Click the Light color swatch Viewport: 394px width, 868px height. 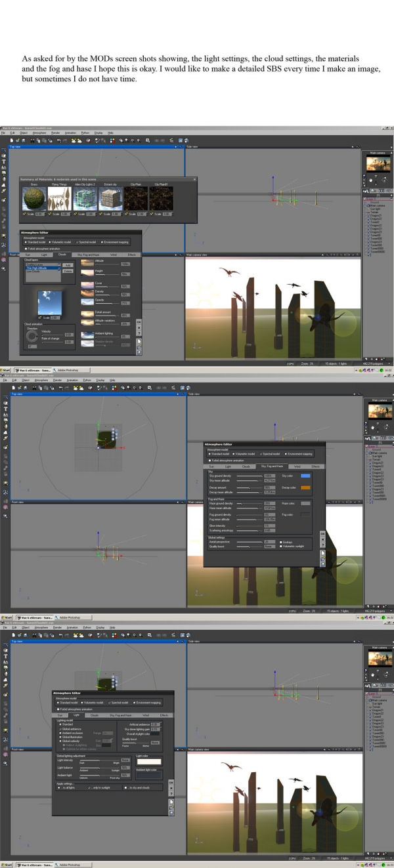tap(149, 762)
